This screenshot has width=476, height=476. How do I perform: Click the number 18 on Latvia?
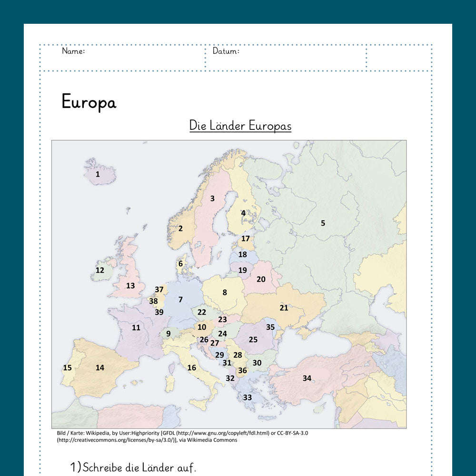coord(243,254)
